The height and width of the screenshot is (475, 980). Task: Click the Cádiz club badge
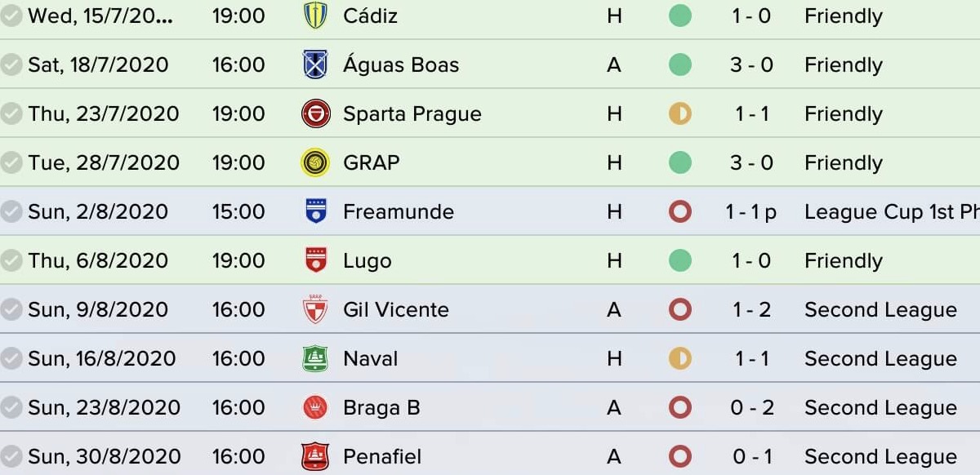[x=315, y=16]
